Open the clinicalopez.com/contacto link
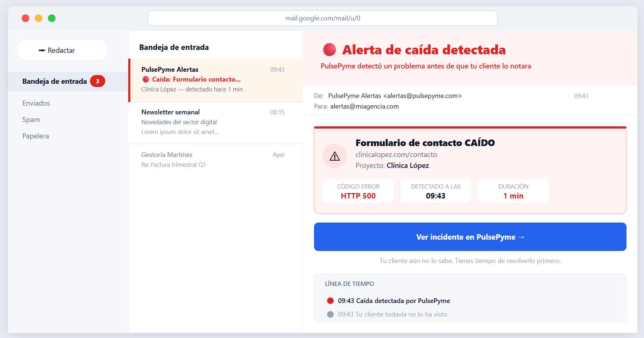Screen dimensions: 644x338 tap(396, 154)
